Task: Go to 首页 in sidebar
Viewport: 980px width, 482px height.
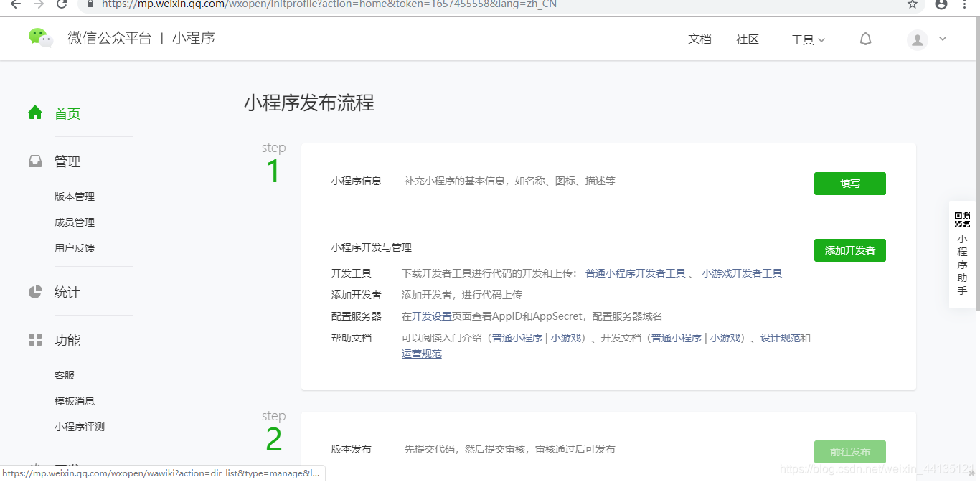Action: pyautogui.click(x=67, y=113)
